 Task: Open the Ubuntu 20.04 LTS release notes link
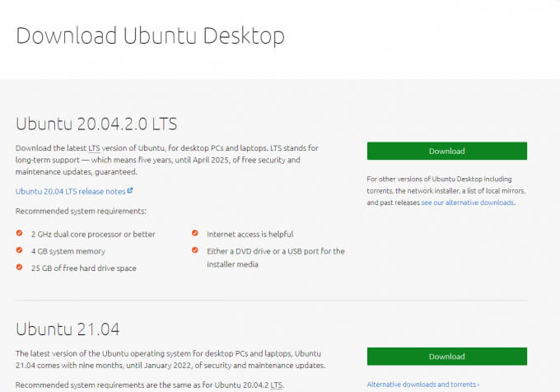click(69, 191)
